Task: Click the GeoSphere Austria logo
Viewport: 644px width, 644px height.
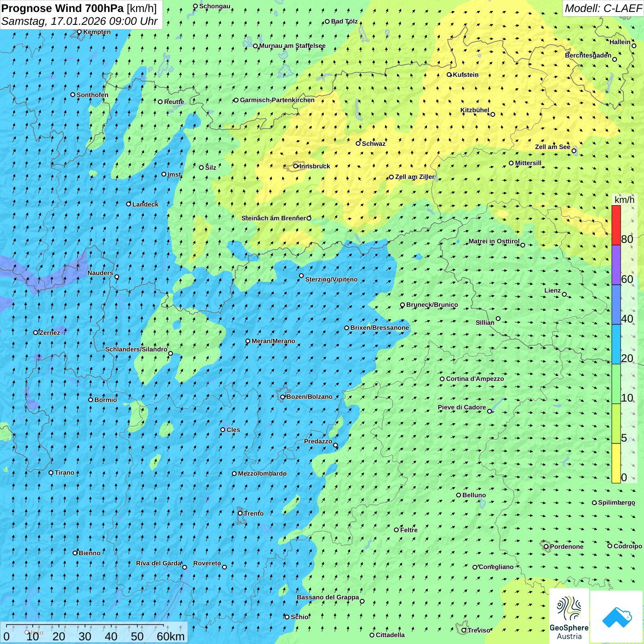Action: 569,616
